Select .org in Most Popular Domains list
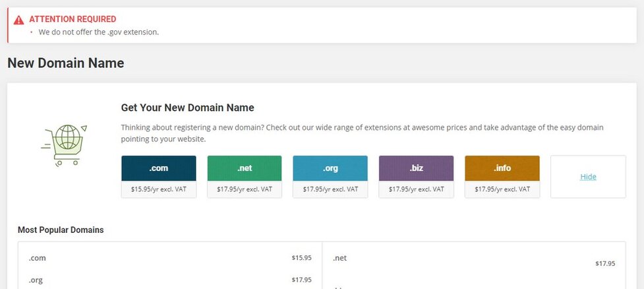This screenshot has height=289, width=644. (36, 280)
